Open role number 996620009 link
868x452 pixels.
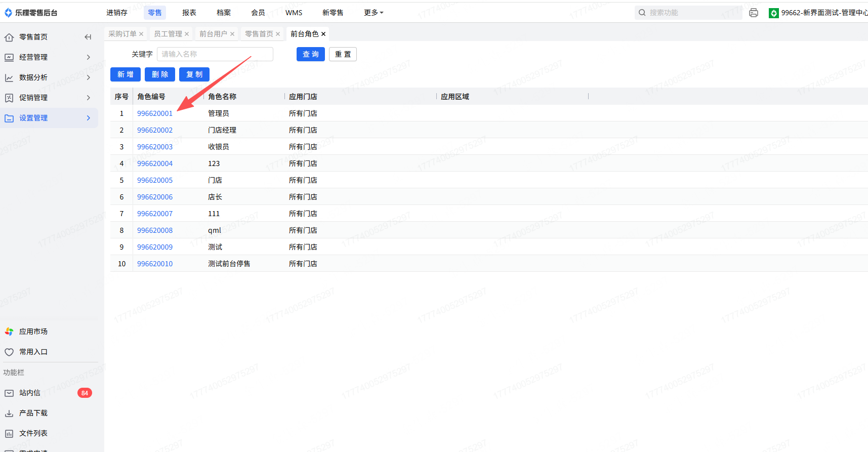(x=155, y=247)
